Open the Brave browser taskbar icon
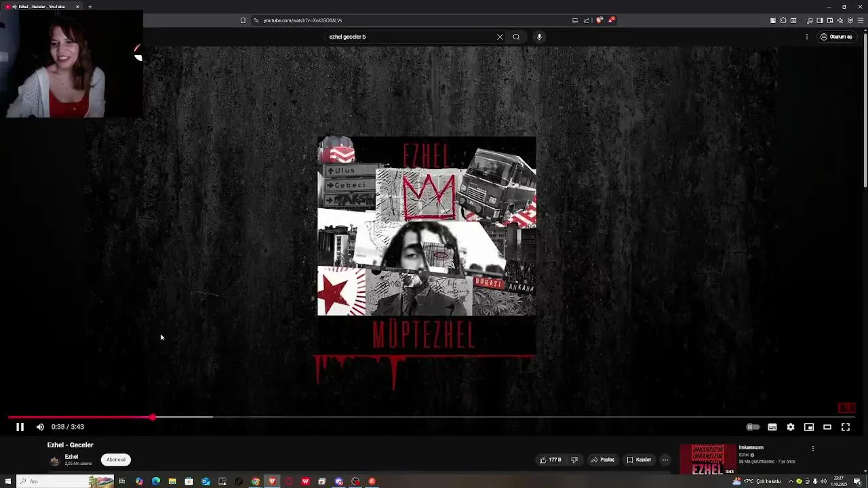The height and width of the screenshot is (488, 868). pos(272,481)
